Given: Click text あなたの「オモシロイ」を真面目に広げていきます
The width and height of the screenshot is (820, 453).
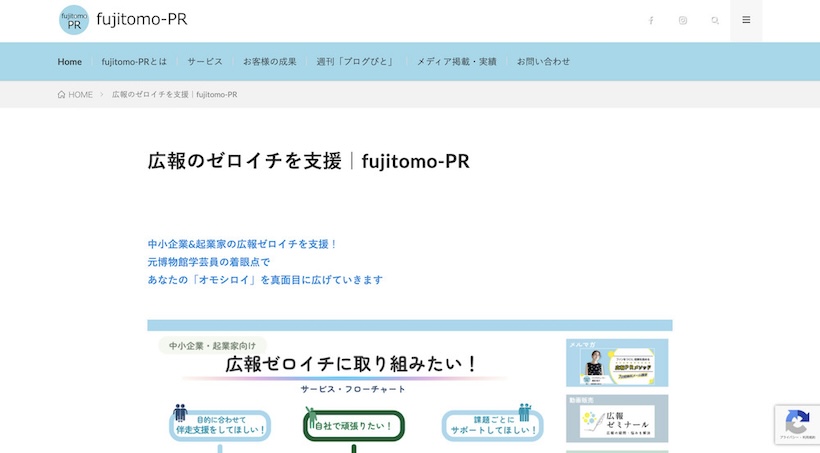Looking at the screenshot, I should pyautogui.click(x=265, y=280).
